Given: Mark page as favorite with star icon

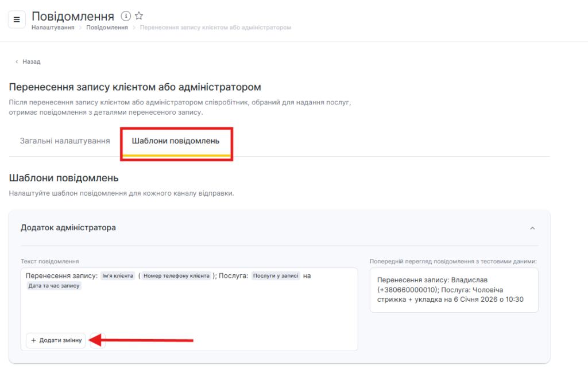Looking at the screenshot, I should (139, 16).
